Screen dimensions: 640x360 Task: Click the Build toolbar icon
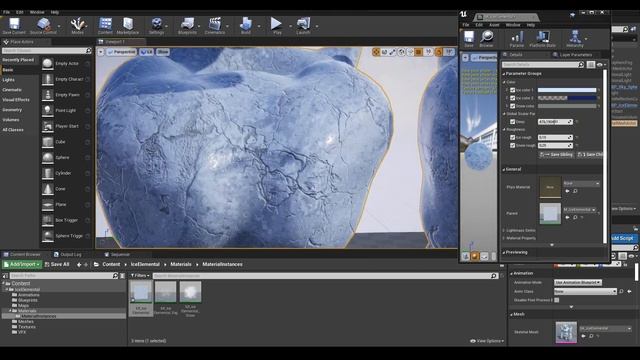click(246, 25)
